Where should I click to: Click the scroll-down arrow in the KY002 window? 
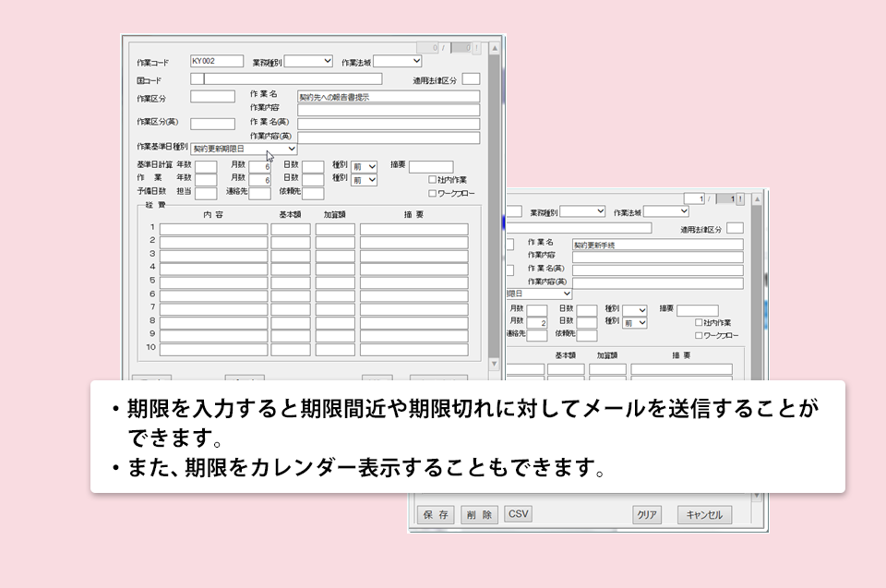tap(495, 364)
